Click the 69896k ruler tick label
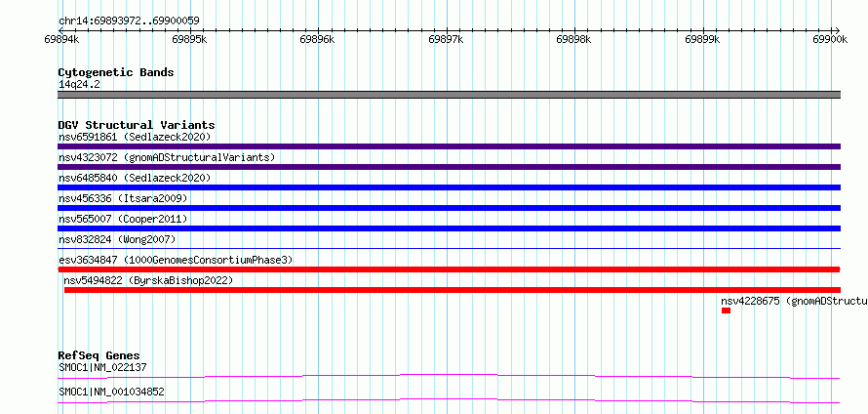The image size is (868, 414). [x=317, y=39]
